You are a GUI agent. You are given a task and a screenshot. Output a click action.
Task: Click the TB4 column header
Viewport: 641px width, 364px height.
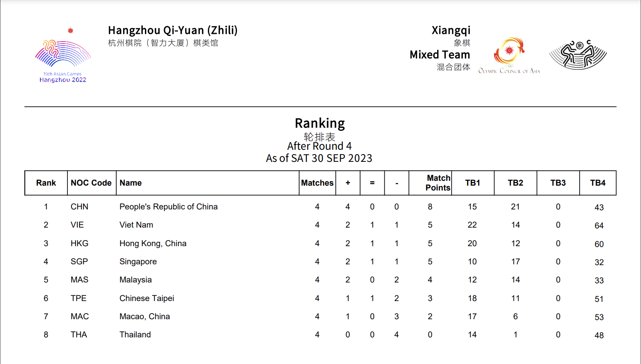pos(598,183)
